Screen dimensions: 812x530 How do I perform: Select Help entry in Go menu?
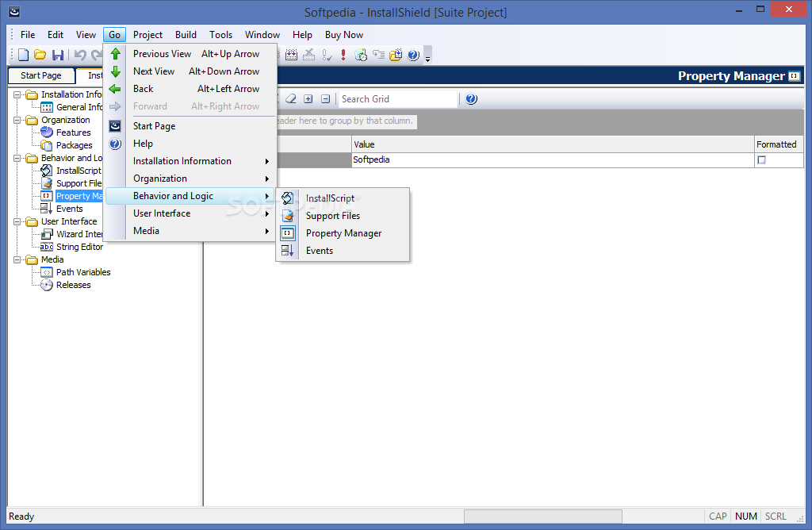[x=190, y=144]
